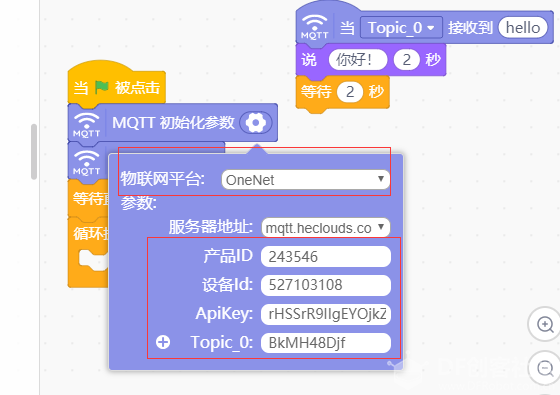Click the product ID field 243546
This screenshot has height=395, width=560.
[x=326, y=256]
